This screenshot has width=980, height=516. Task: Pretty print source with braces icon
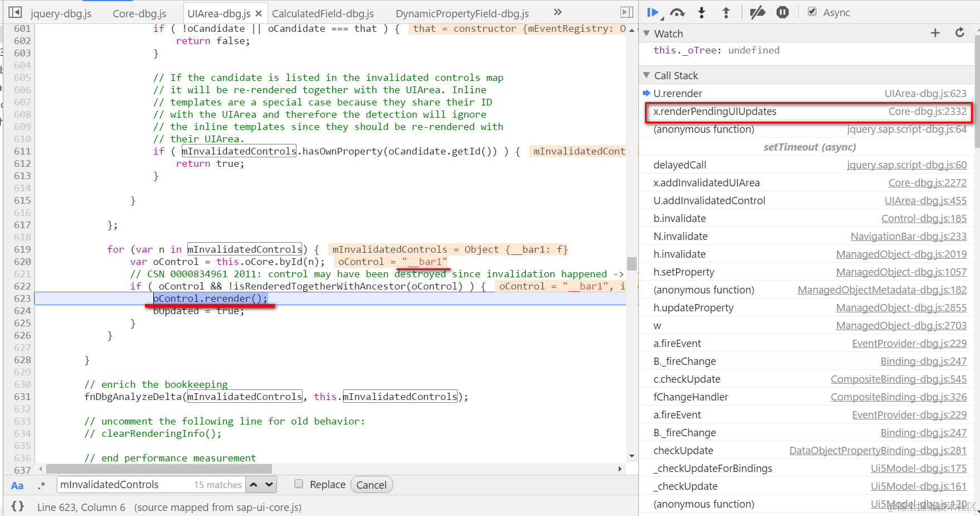[18, 507]
